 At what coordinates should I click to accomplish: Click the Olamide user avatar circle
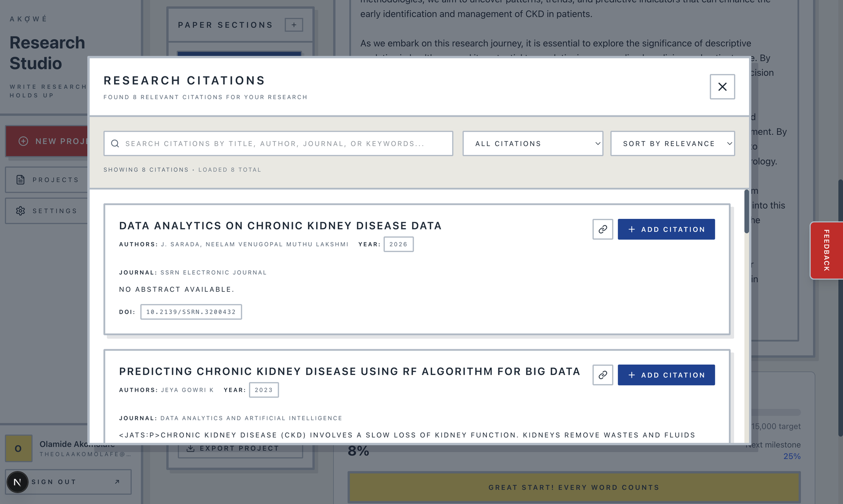coord(18,448)
